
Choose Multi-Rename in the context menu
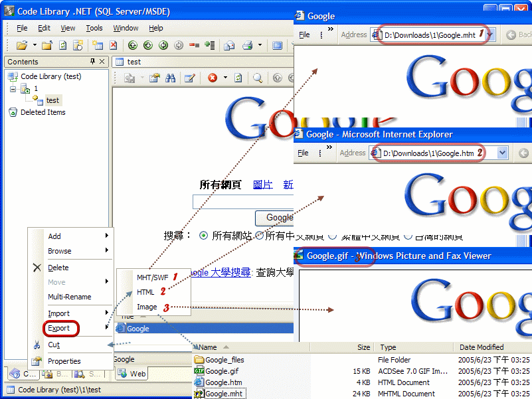pyautogui.click(x=70, y=297)
